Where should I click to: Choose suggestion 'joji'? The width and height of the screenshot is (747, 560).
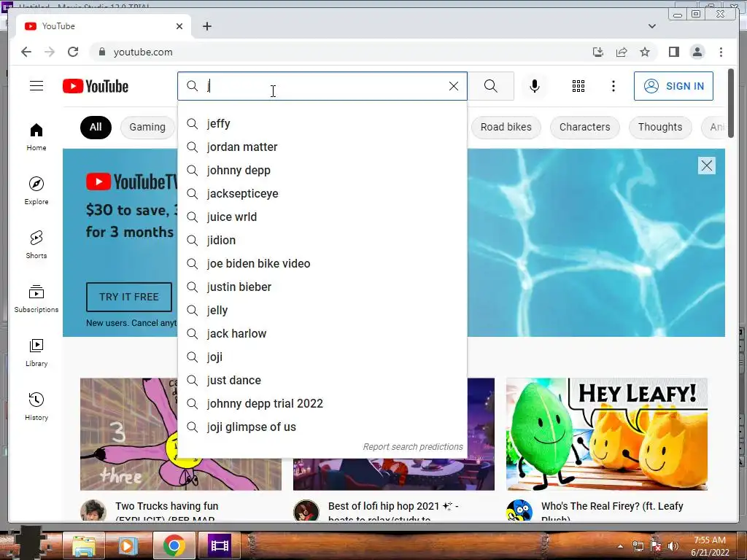[x=322, y=357]
